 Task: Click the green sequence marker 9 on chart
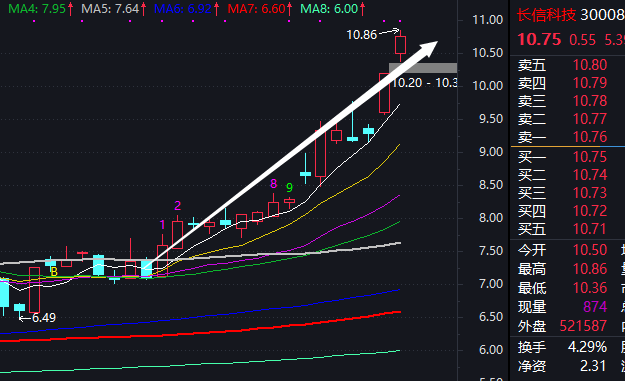point(289,187)
